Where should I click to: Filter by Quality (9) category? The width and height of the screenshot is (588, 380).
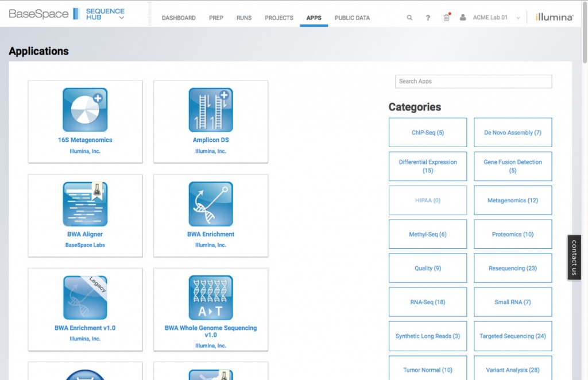click(x=428, y=268)
